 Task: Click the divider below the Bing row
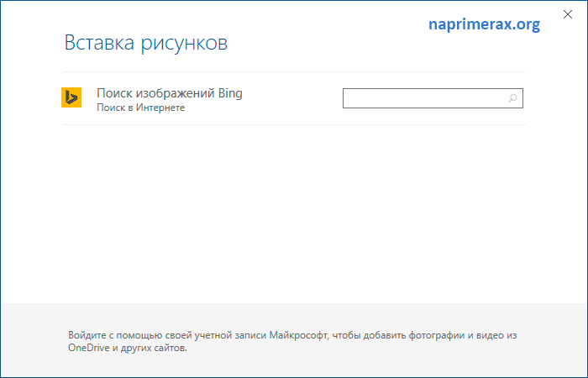point(294,124)
